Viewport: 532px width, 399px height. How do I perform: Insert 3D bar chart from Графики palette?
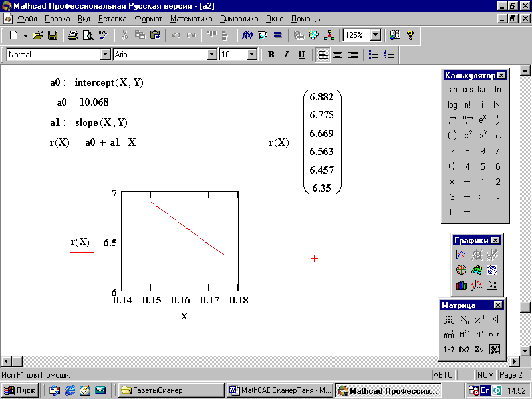coord(461,285)
